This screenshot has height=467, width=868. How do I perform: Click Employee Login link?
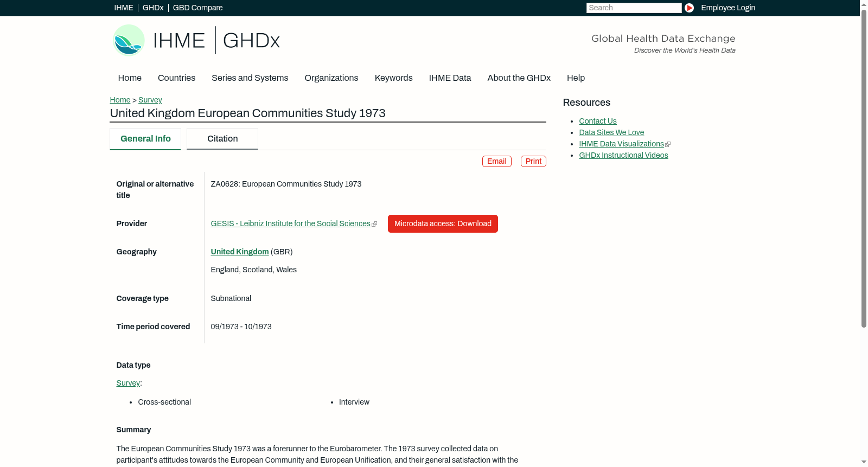728,8
